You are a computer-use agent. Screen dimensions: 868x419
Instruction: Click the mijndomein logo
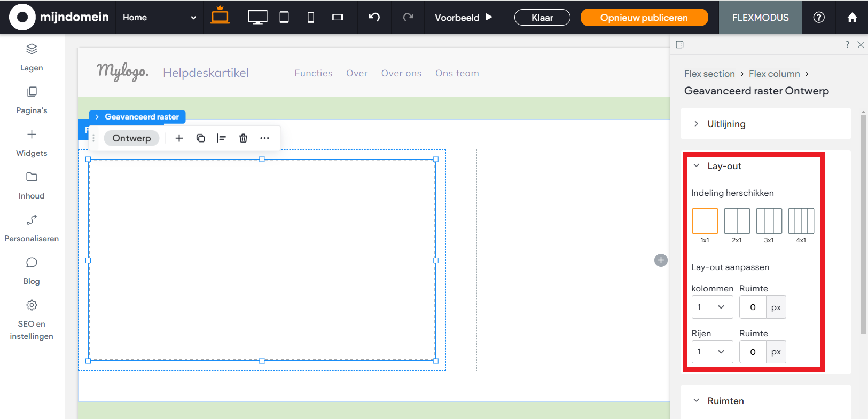coord(59,17)
